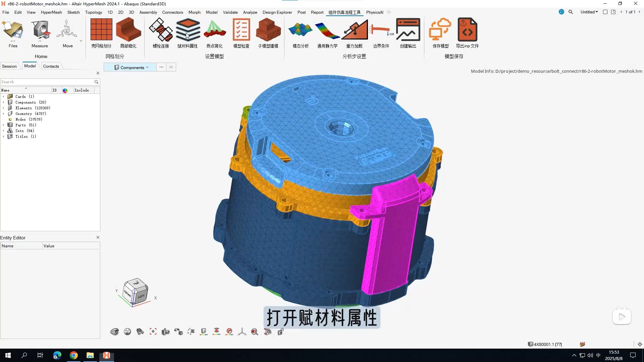Toggle reverse display with the red mask icon
The image size is (644, 362).
point(229,331)
